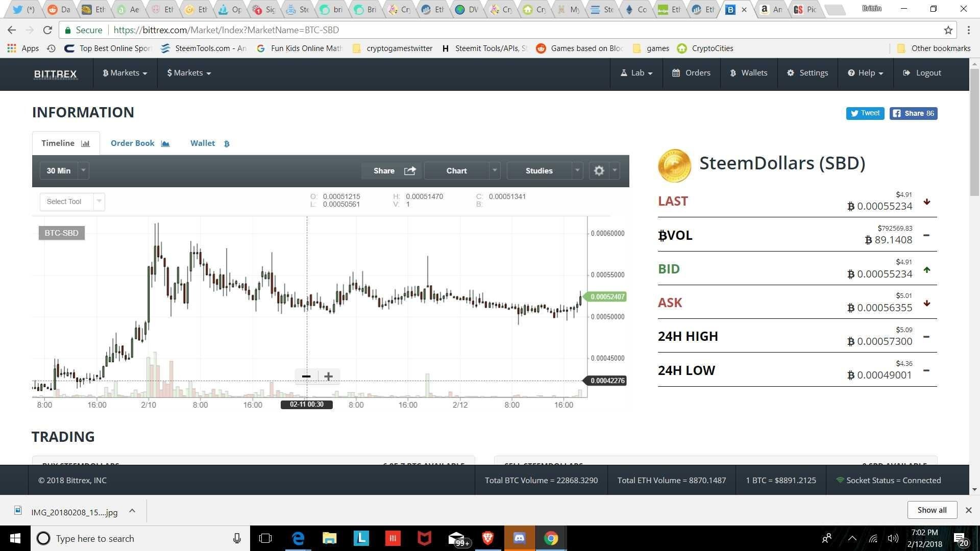Open SteemTools.com bookmark
Image resolution: width=980 pixels, height=551 pixels.
(x=203, y=48)
